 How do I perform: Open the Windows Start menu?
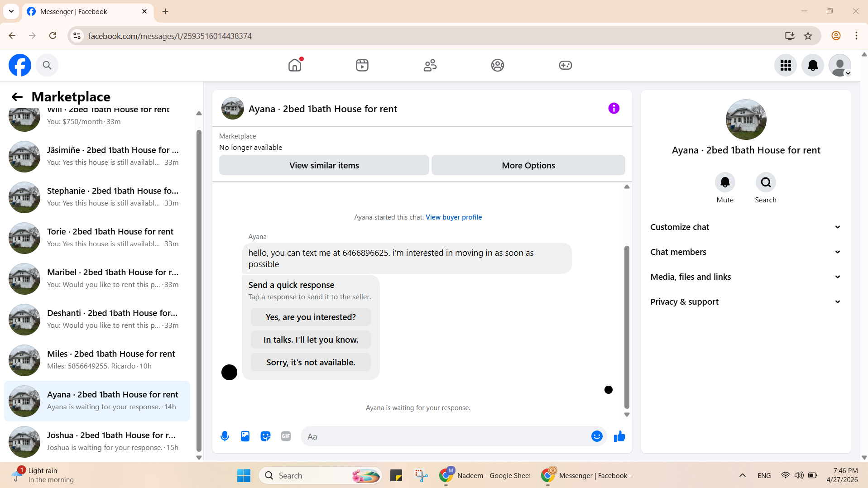(244, 475)
